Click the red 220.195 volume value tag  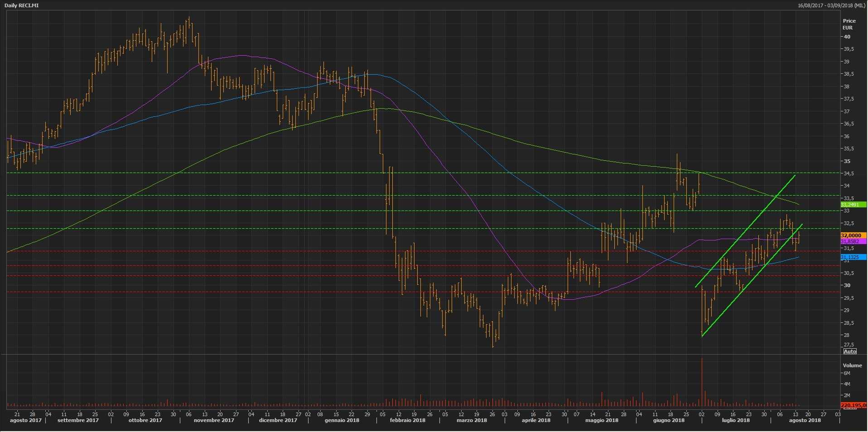854,405
